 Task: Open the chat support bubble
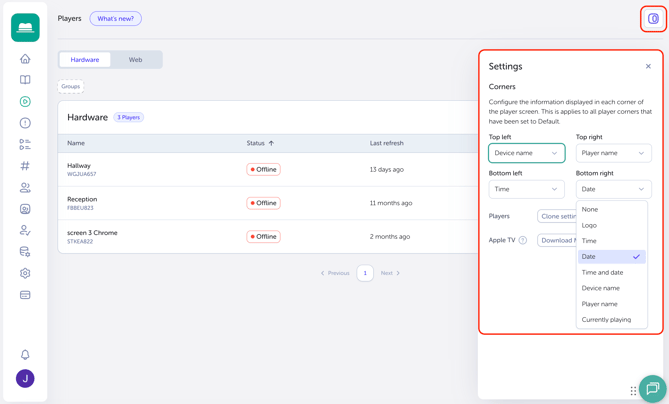653,388
